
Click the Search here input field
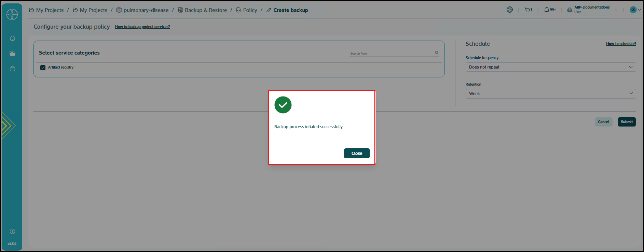click(391, 53)
